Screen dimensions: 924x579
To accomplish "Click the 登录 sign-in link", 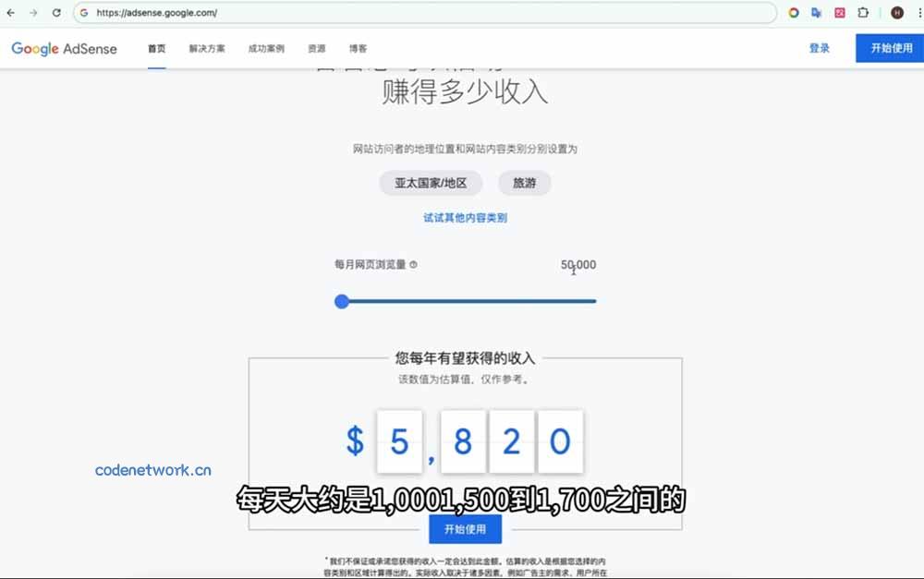I will coord(819,48).
